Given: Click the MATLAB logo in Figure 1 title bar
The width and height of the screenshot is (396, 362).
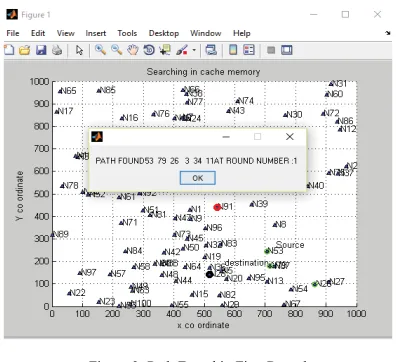Looking at the screenshot, I should coord(12,14).
